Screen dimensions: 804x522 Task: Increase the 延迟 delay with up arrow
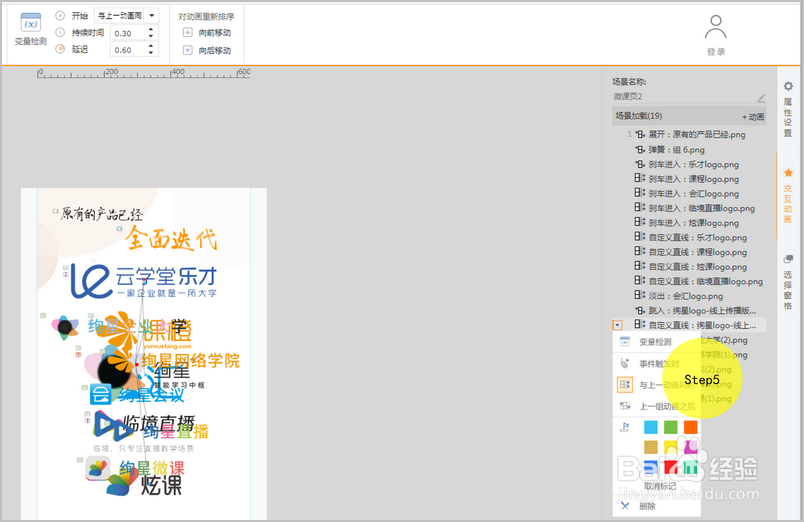click(151, 46)
